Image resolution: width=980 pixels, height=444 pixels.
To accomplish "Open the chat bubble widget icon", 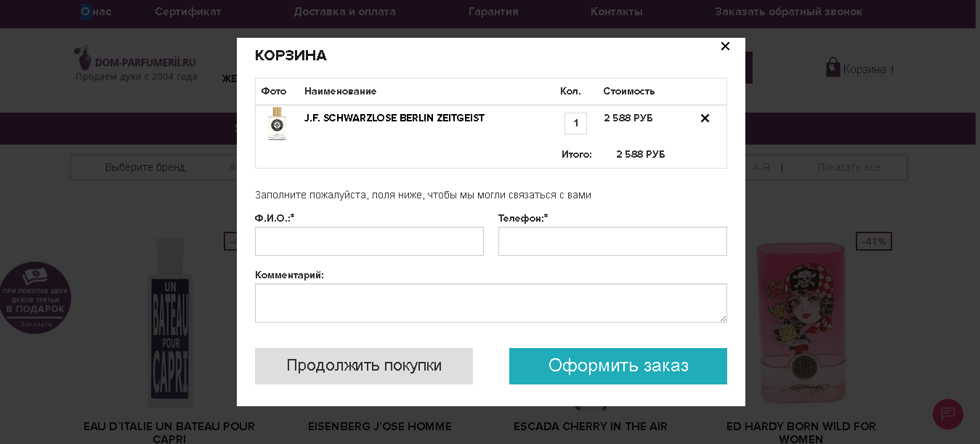I will coord(948,414).
